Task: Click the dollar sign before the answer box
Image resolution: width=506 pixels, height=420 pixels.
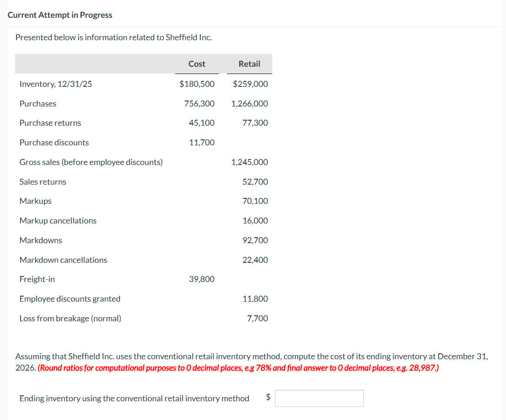Action: 268,397
